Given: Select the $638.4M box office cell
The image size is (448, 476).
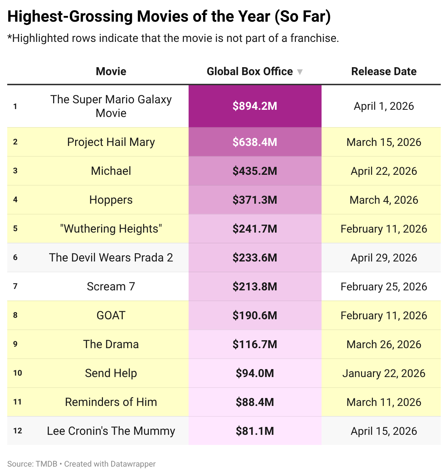Looking at the screenshot, I should (x=255, y=142).
